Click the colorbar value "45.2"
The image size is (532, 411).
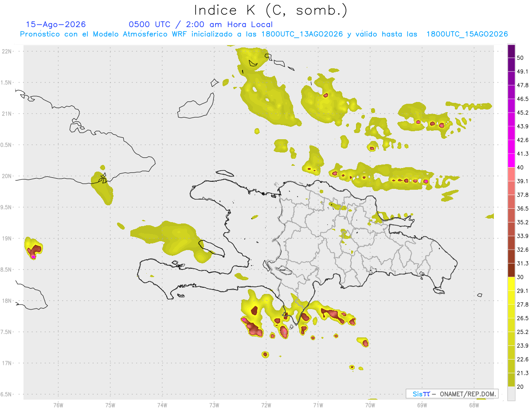[x=523, y=113]
